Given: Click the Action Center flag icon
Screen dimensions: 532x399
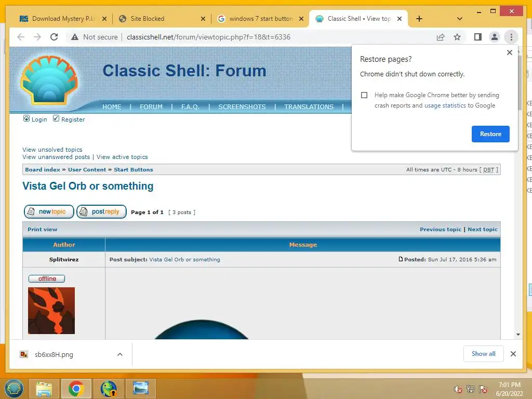Looking at the screenshot, I should (483, 389).
